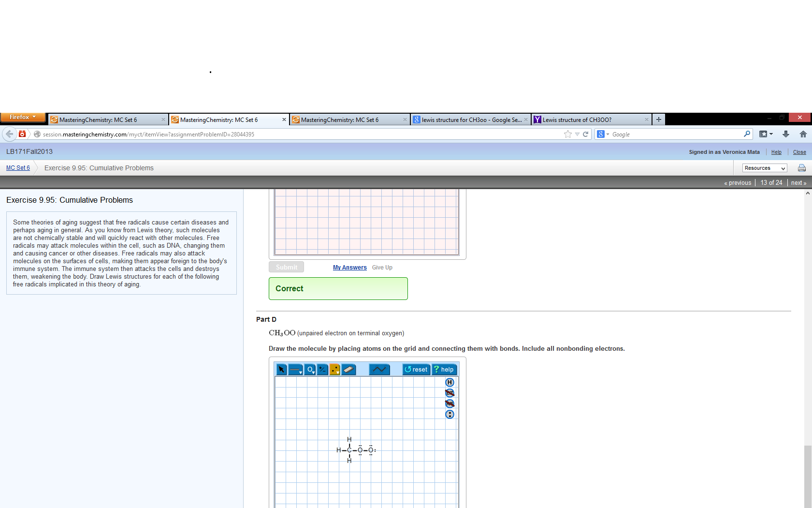The image size is (812, 508).
Task: Click the search magnifier icon
Action: pyautogui.click(x=747, y=134)
